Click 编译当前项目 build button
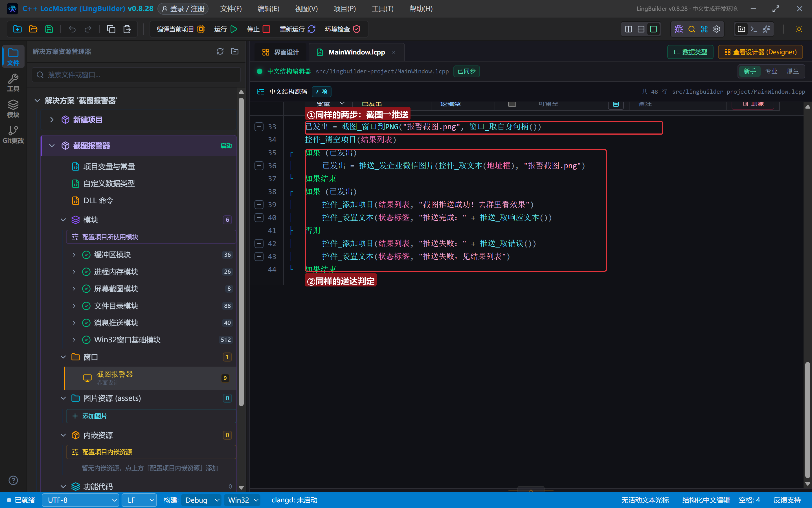This screenshot has width=812, height=508. (x=181, y=29)
